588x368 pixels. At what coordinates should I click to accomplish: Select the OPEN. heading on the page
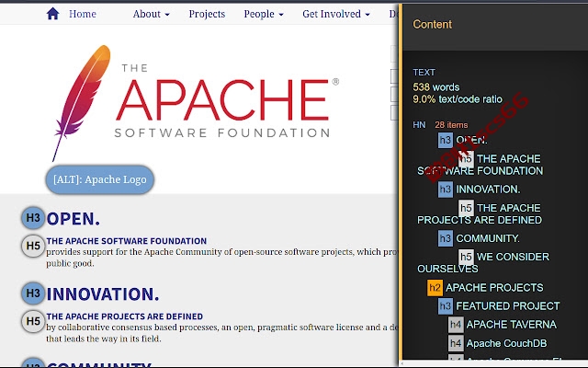(x=73, y=219)
